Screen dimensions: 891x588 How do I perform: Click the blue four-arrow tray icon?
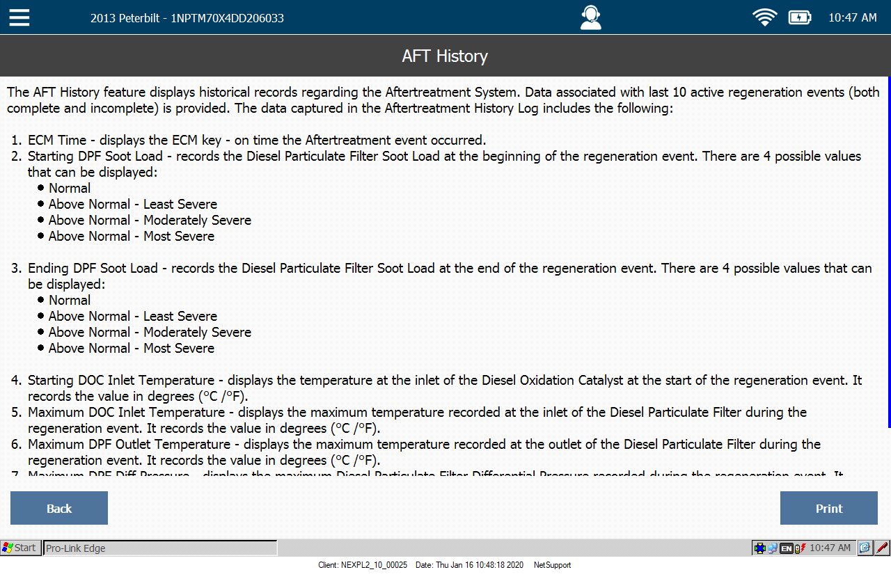tap(759, 548)
